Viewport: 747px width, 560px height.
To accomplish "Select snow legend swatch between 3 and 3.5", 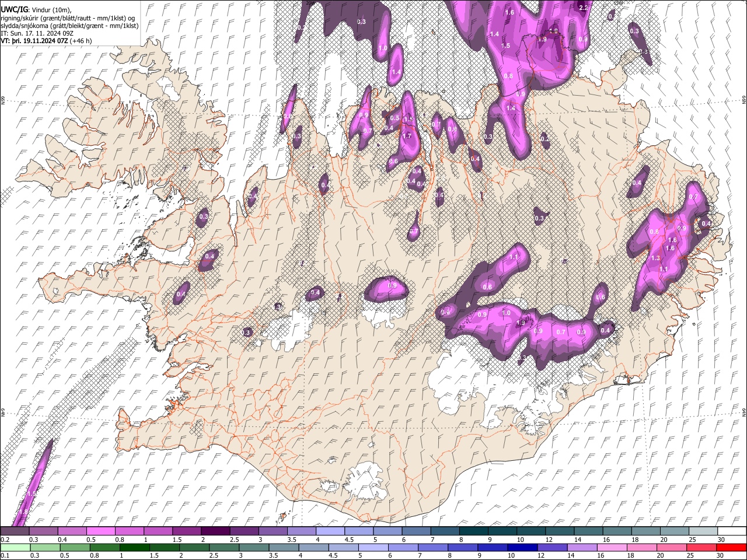I will (x=273, y=531).
